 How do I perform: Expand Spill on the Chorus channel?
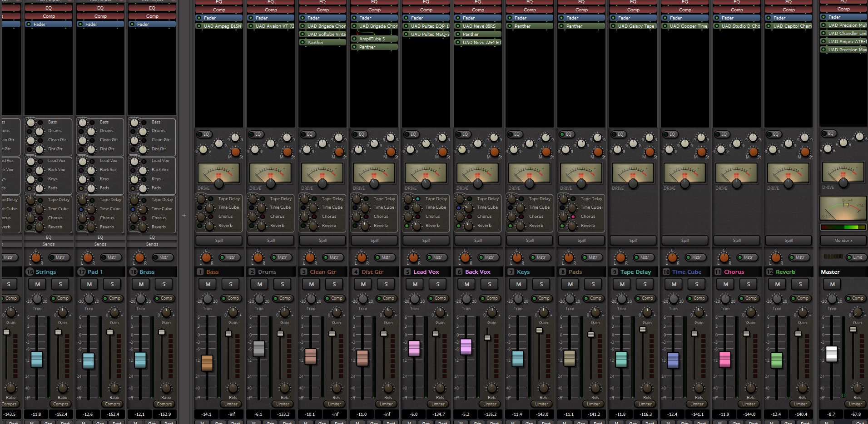pos(736,240)
